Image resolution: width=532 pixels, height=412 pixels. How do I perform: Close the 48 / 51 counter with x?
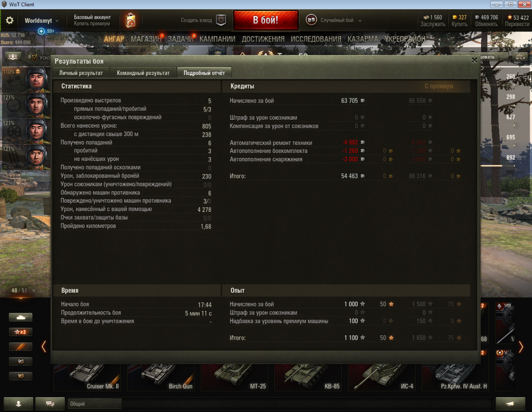34,290
